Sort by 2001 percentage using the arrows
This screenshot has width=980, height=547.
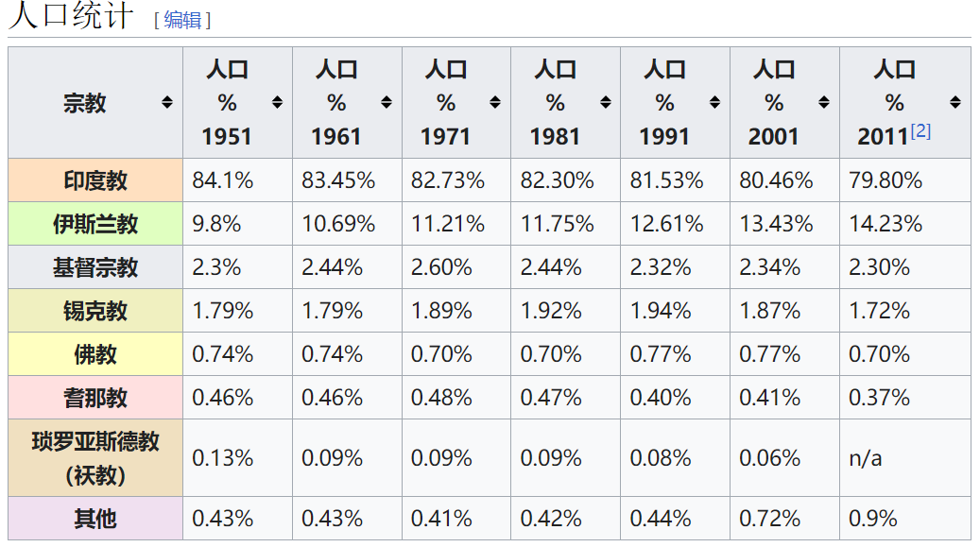coord(824,102)
